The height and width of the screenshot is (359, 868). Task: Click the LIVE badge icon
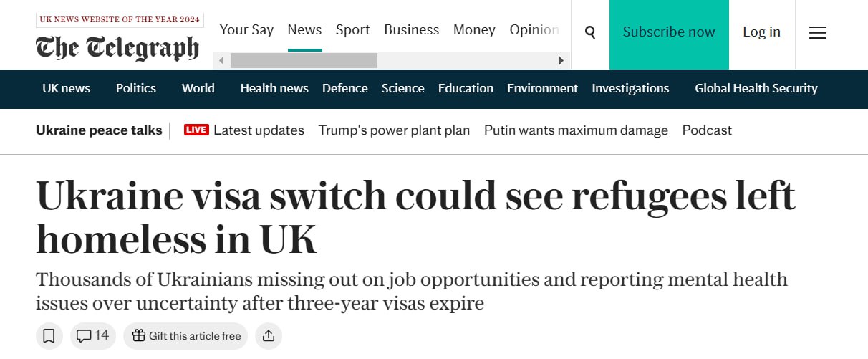(x=196, y=130)
